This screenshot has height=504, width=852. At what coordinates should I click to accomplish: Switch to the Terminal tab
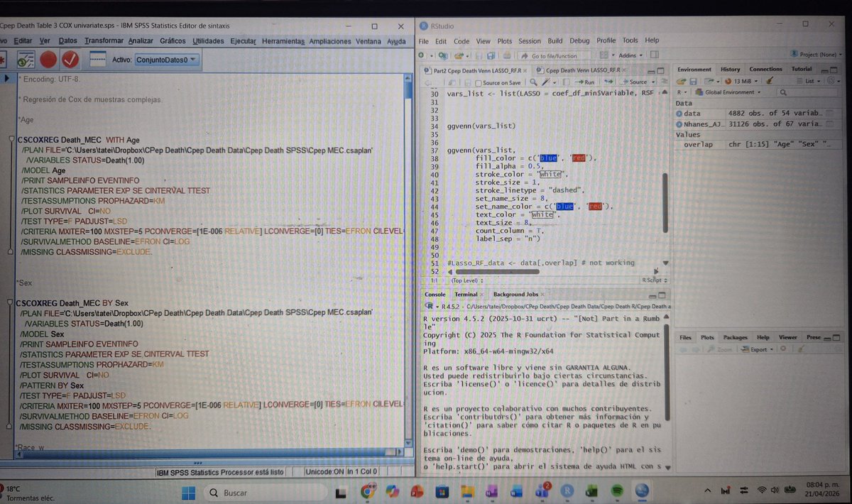click(466, 294)
